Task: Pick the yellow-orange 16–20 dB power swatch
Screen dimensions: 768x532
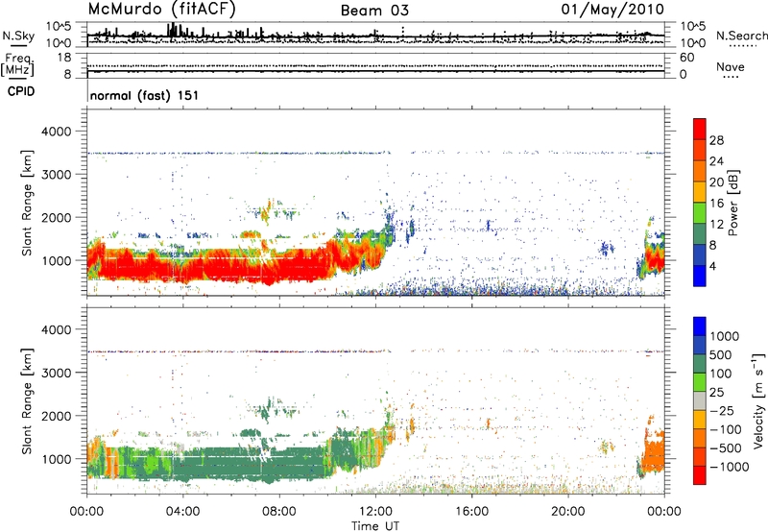Action: point(700,192)
